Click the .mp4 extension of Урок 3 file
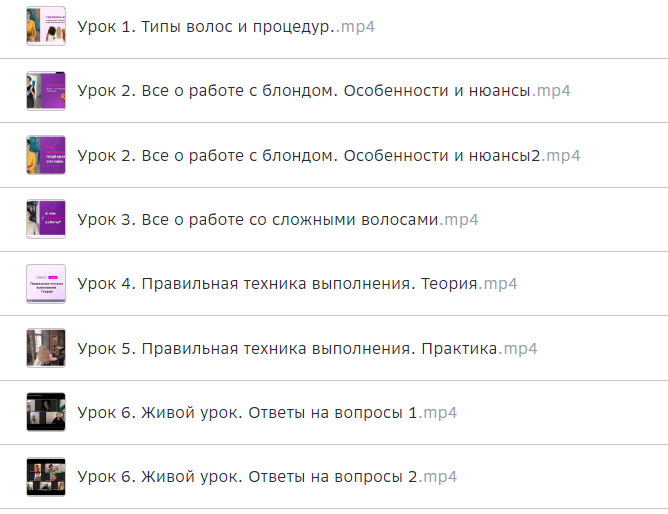This screenshot has height=514, width=668. point(460,219)
